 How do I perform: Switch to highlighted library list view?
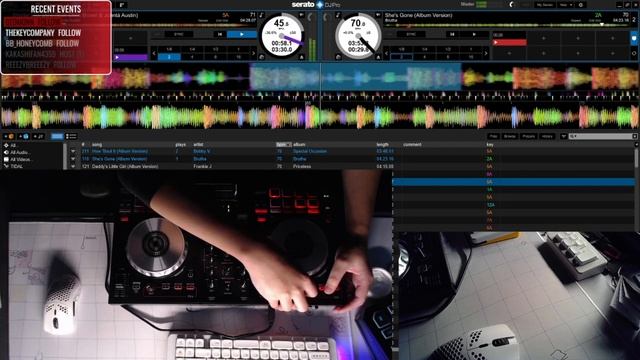(x=57, y=136)
